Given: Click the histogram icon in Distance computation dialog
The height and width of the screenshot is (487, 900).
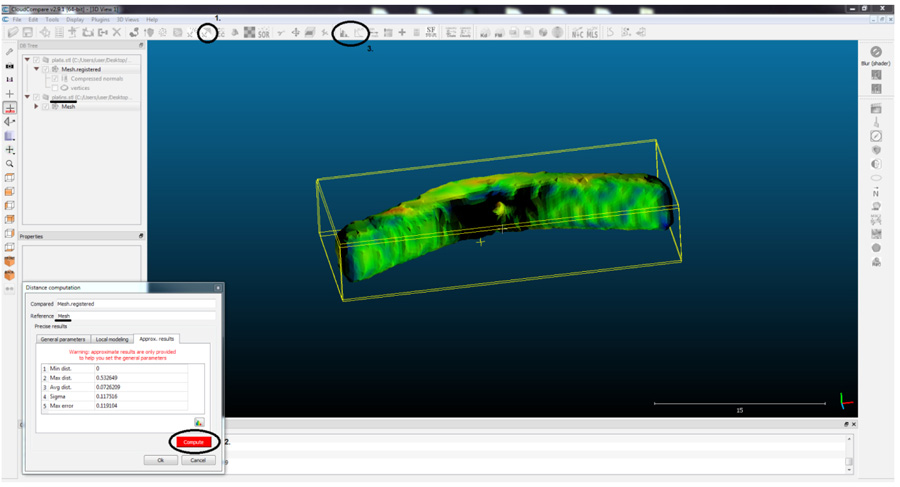Looking at the screenshot, I should (x=199, y=422).
